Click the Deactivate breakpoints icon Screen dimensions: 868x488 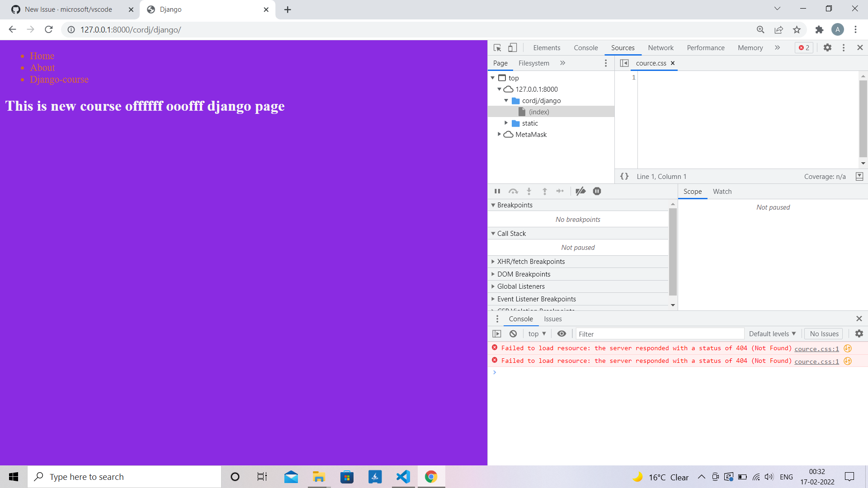580,191
